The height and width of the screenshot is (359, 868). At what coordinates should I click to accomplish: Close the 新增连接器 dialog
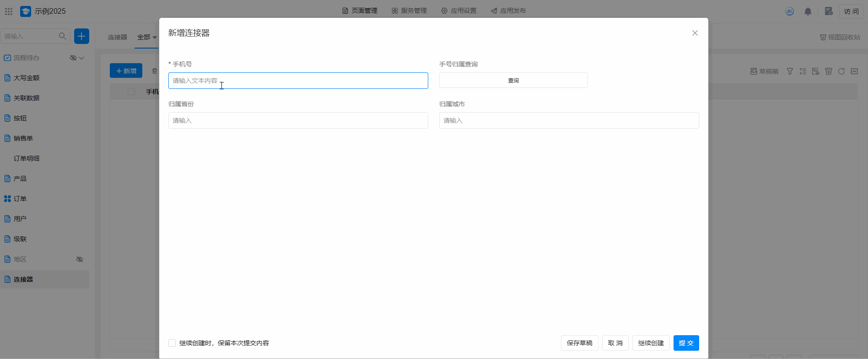[x=695, y=33]
